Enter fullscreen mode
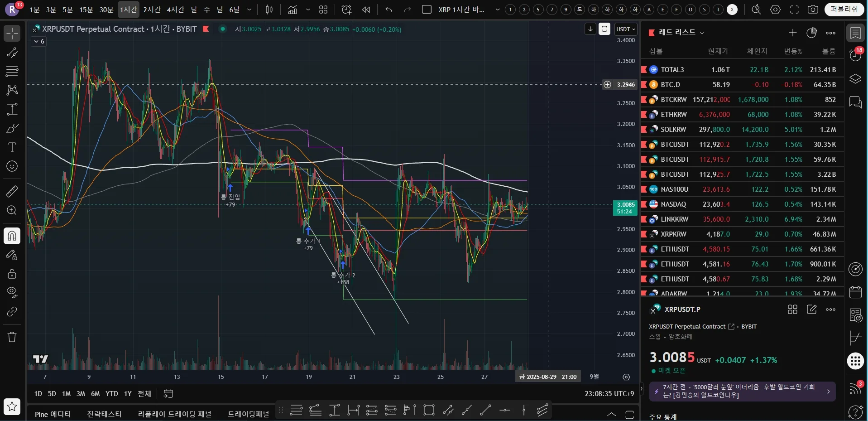 point(794,10)
